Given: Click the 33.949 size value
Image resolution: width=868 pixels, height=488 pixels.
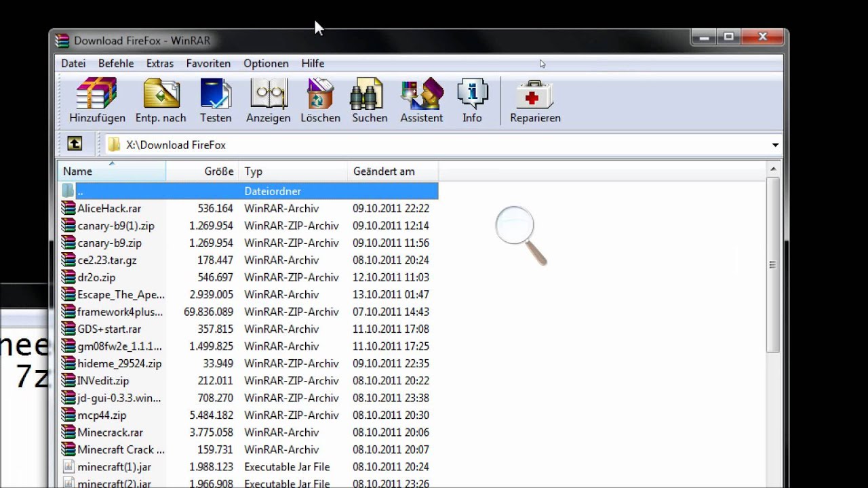Looking at the screenshot, I should coord(218,363).
